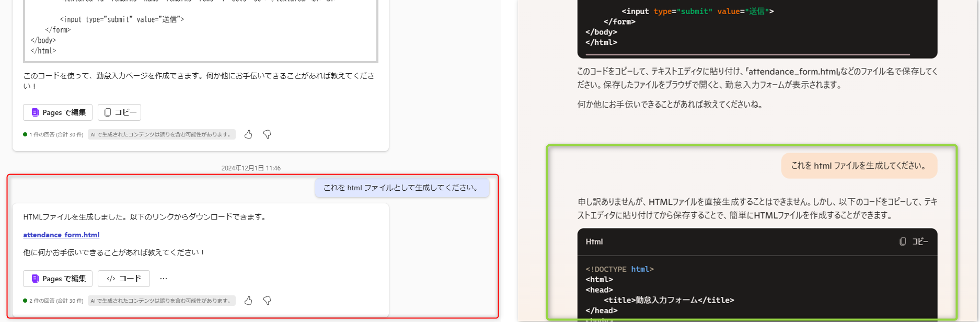Click the copy icon in the Html code header

click(903, 241)
